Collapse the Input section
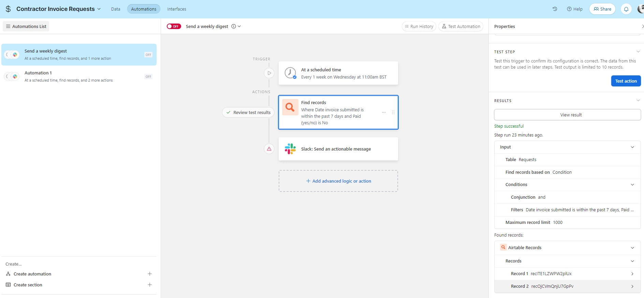 (632, 147)
